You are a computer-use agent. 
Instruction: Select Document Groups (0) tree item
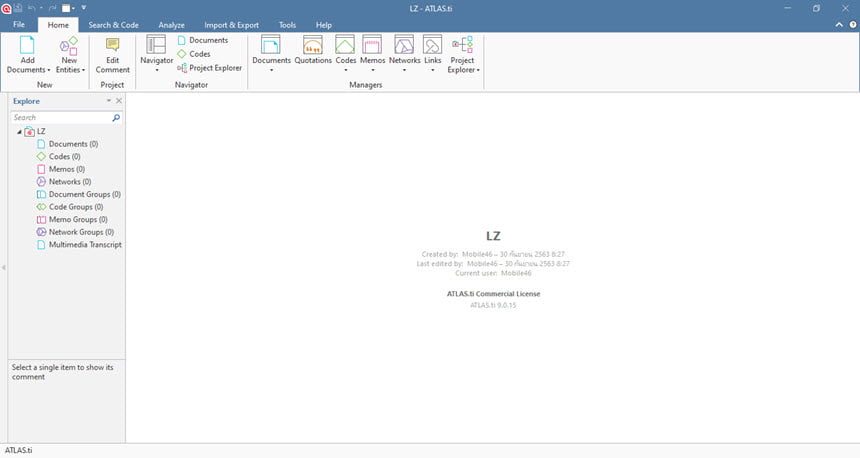pyautogui.click(x=79, y=194)
